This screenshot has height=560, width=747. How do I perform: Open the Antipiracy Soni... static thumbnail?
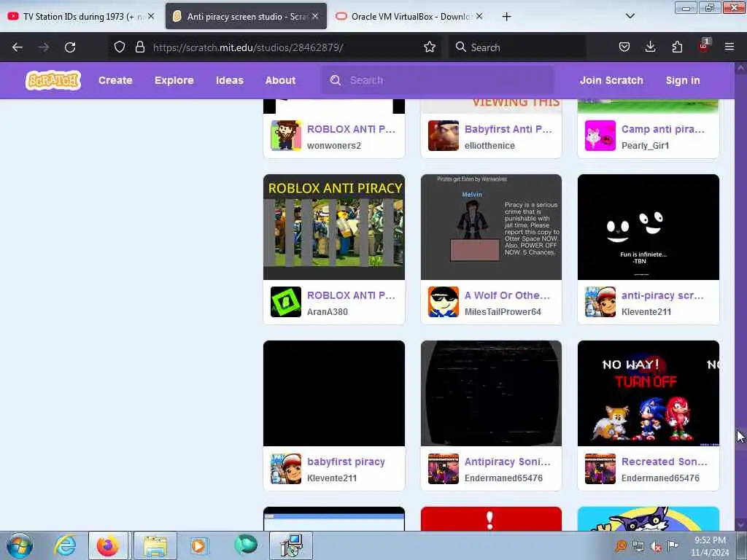coord(491,393)
